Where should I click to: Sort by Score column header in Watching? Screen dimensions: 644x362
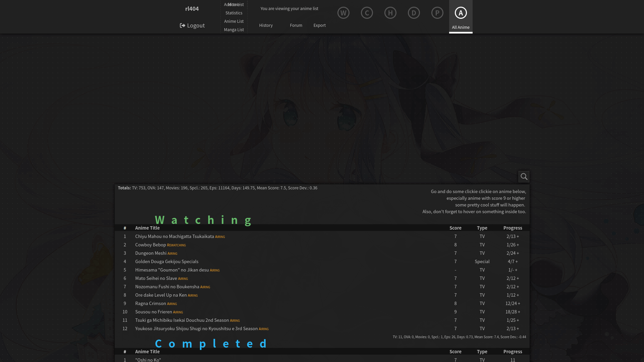pos(455,228)
